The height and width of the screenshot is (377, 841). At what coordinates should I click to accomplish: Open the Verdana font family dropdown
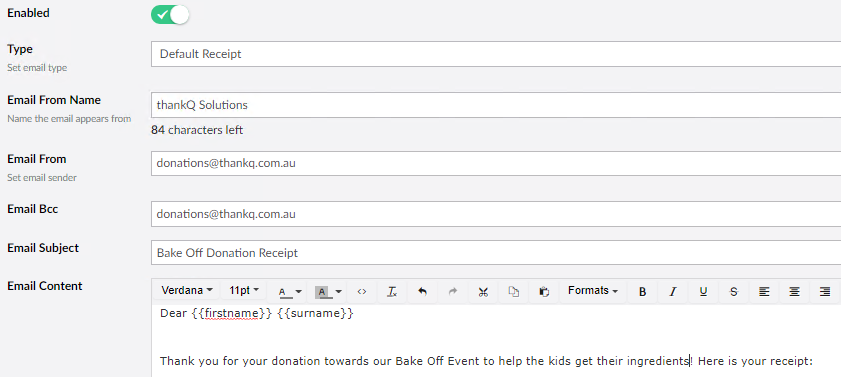click(187, 291)
